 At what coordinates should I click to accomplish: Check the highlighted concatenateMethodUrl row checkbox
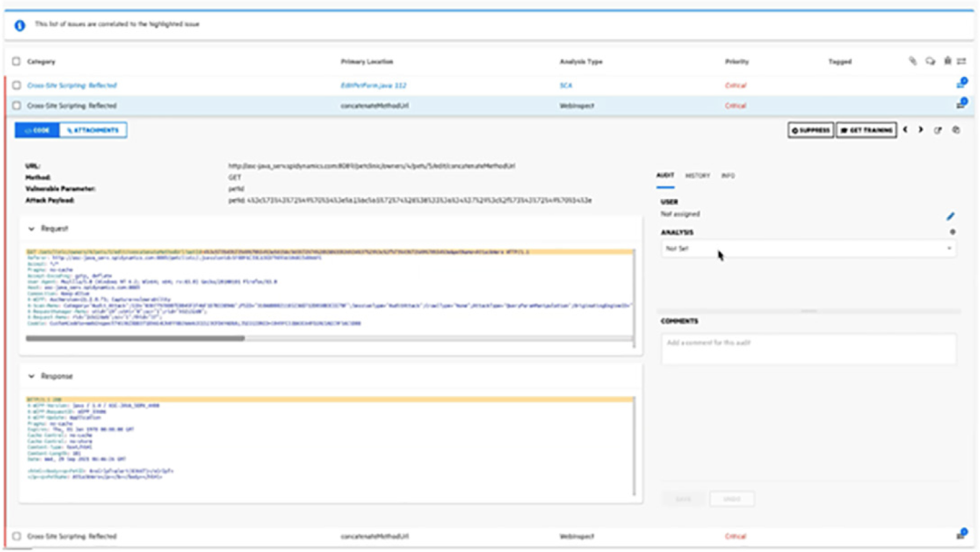[16, 105]
